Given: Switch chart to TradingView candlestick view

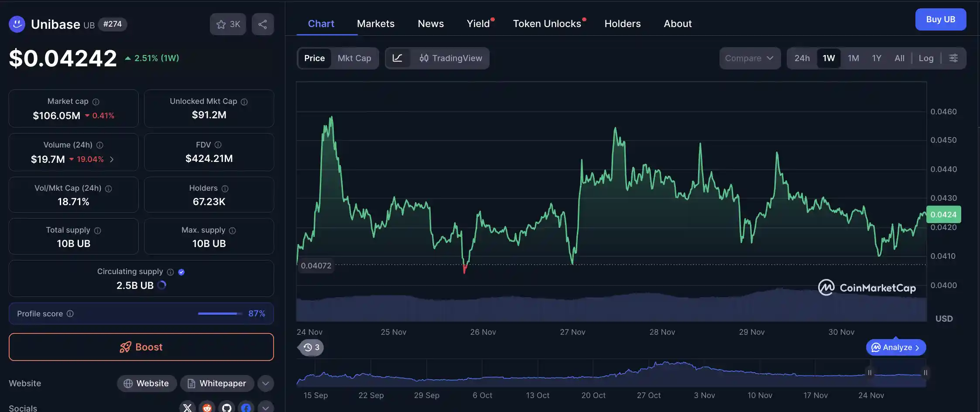Looking at the screenshot, I should point(450,58).
